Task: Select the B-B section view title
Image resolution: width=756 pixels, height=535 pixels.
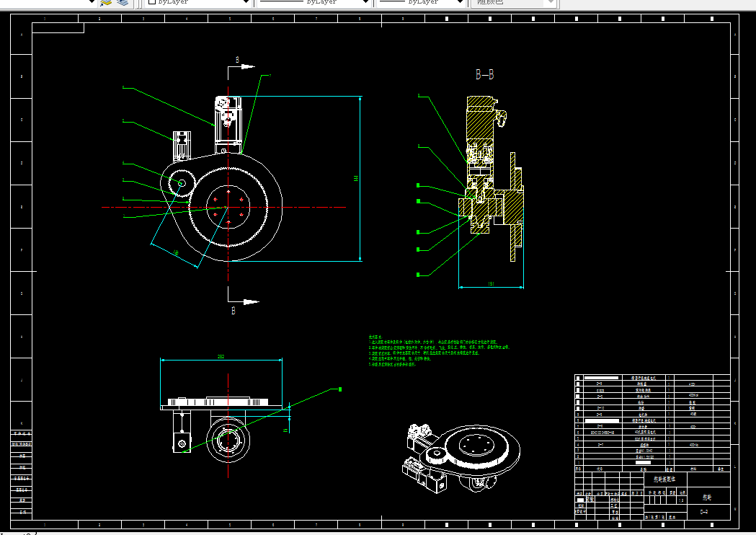Action: 484,74
